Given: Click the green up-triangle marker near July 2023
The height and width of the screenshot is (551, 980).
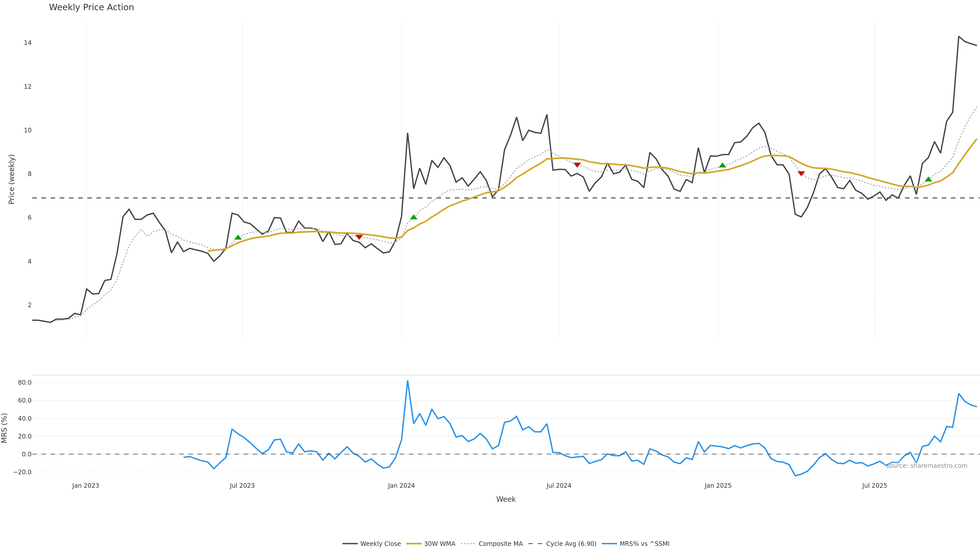Looking at the screenshot, I should pos(238,237).
